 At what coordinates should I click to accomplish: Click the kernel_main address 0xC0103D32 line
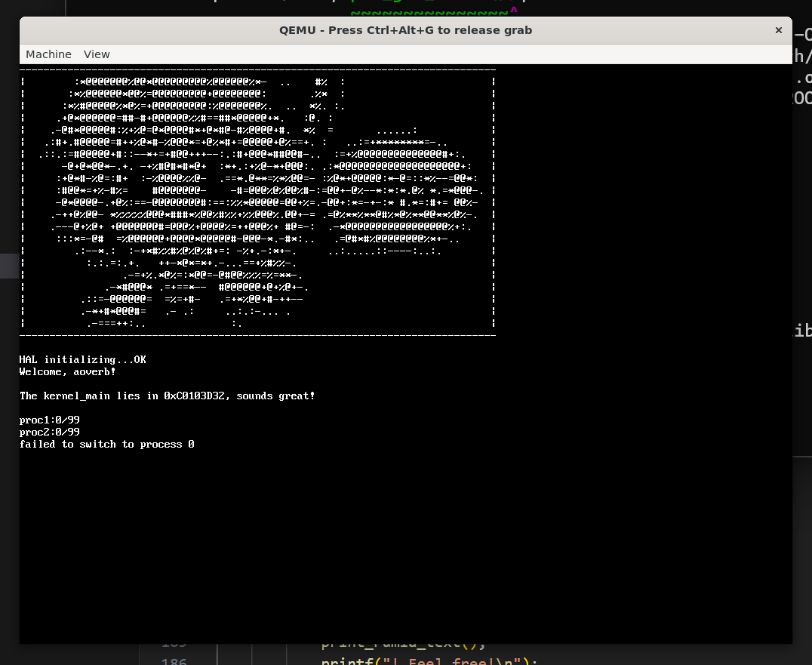pos(167,396)
